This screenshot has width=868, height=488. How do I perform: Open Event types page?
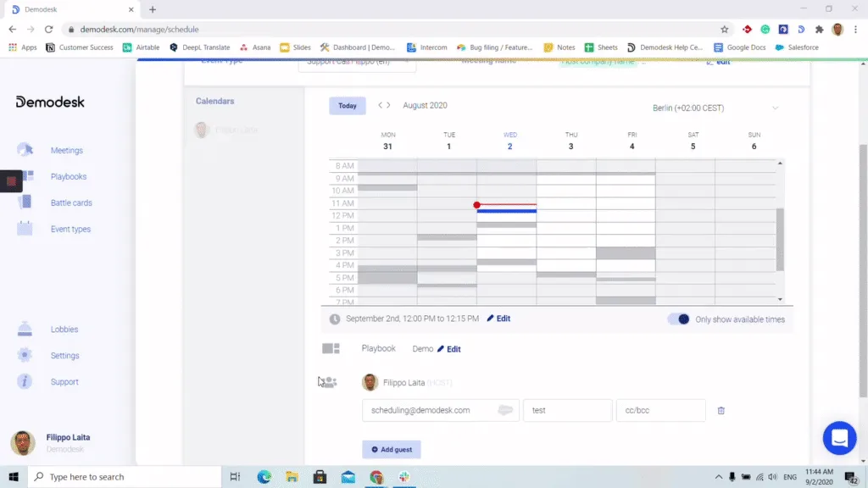pyautogui.click(x=70, y=229)
